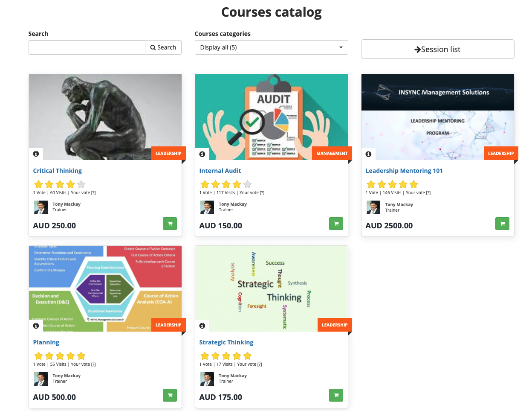Give Internal Audit a five-star vote
Viewport: 532px width, 411px height.
pyautogui.click(x=248, y=184)
